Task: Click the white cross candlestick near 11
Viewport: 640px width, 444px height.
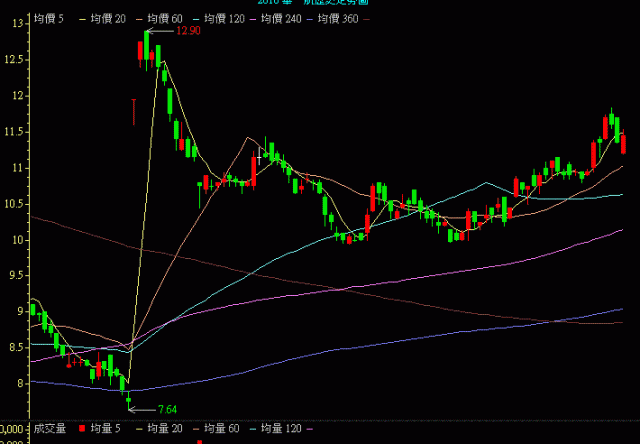Action: [259, 156]
